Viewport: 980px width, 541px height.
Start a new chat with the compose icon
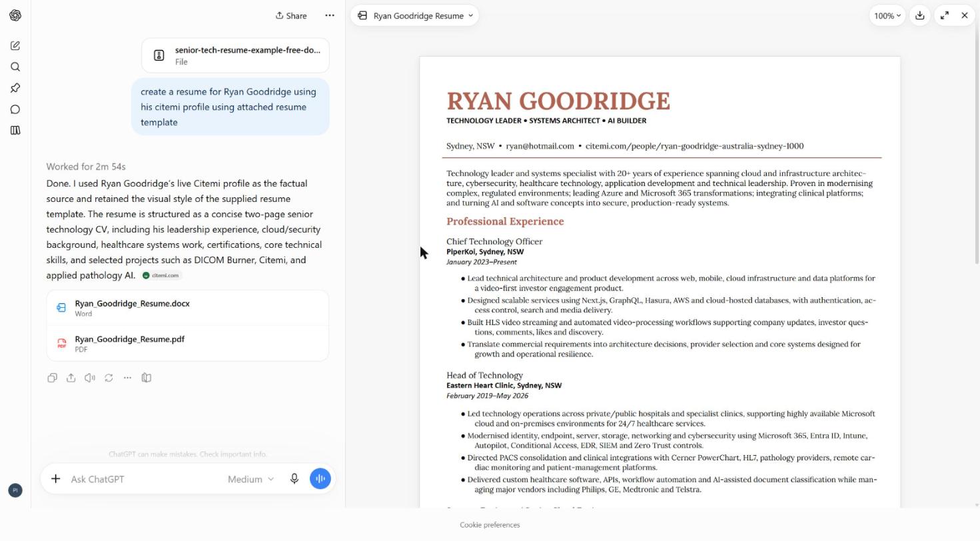[15, 46]
